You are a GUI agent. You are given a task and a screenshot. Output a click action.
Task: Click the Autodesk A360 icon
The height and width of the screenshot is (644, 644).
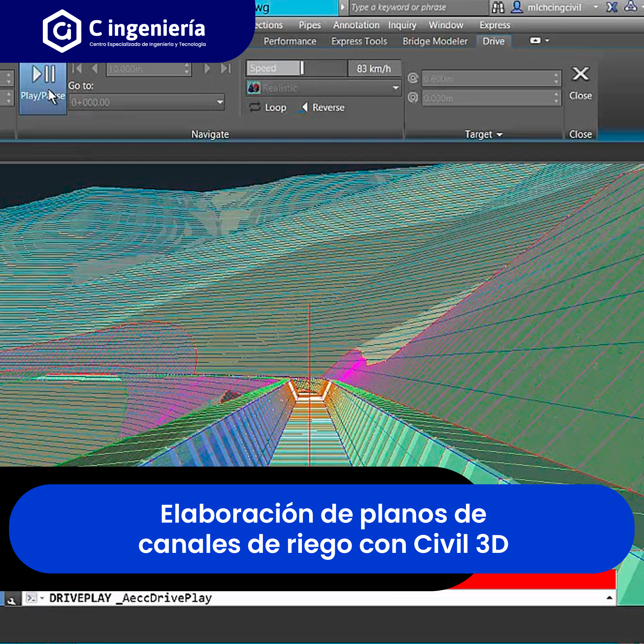point(631,7)
